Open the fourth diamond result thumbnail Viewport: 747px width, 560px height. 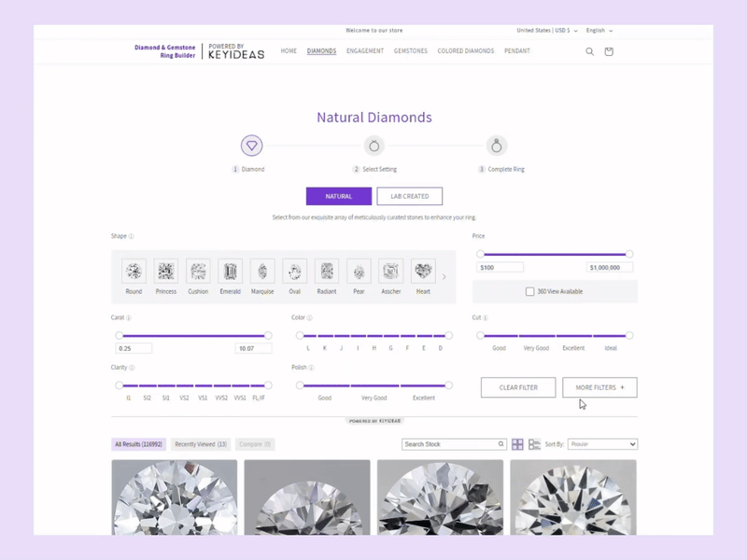pyautogui.click(x=573, y=497)
